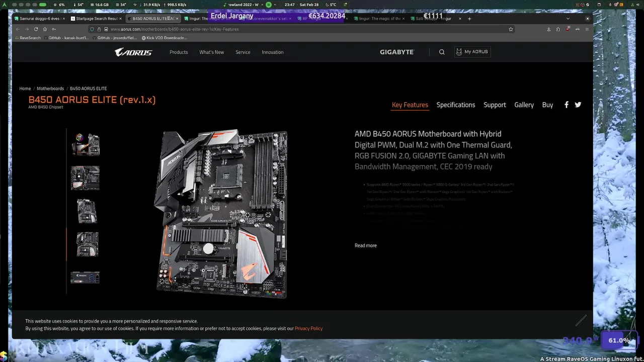Open the Buy tab

pos(547,105)
